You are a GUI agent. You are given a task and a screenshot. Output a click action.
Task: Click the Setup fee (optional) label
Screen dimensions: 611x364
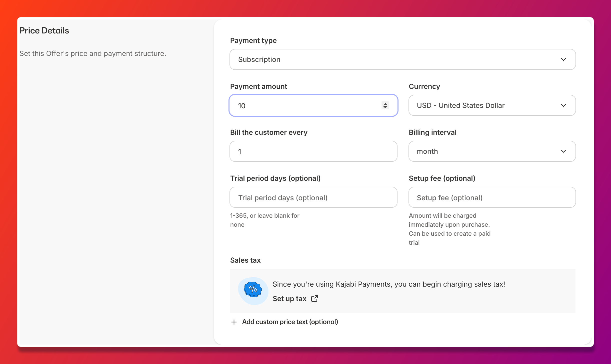coord(442,178)
